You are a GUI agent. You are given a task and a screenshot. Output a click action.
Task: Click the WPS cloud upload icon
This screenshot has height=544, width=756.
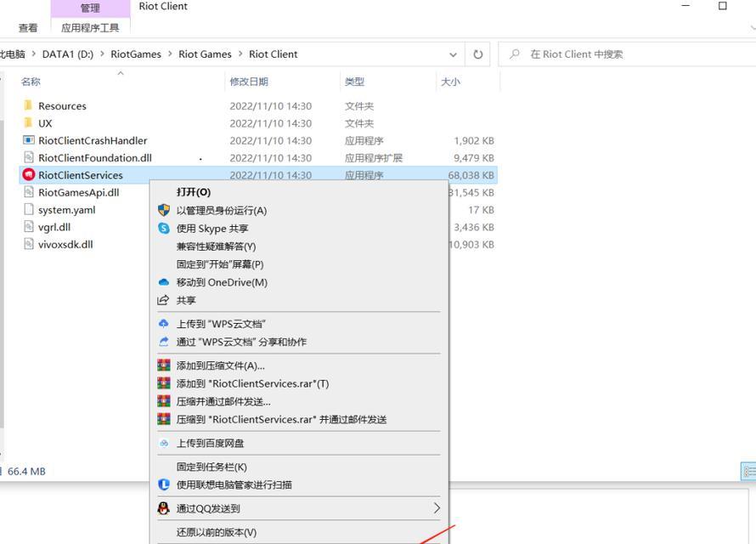(164, 324)
